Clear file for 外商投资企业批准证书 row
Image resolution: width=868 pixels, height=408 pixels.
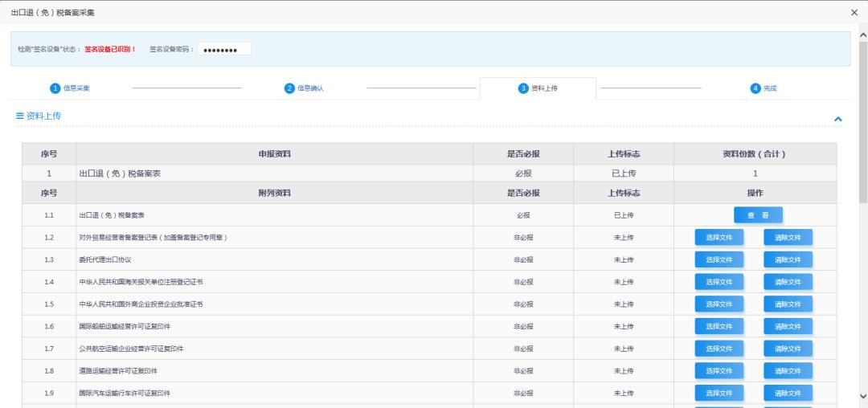788,304
